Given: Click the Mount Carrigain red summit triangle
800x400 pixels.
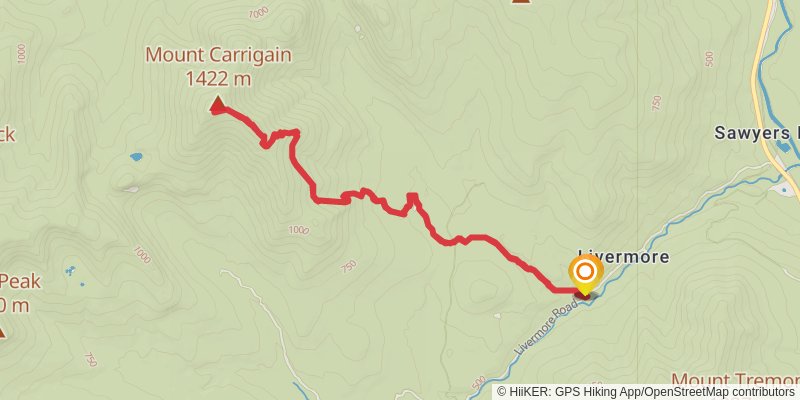Looking at the screenshot, I should tap(218, 104).
